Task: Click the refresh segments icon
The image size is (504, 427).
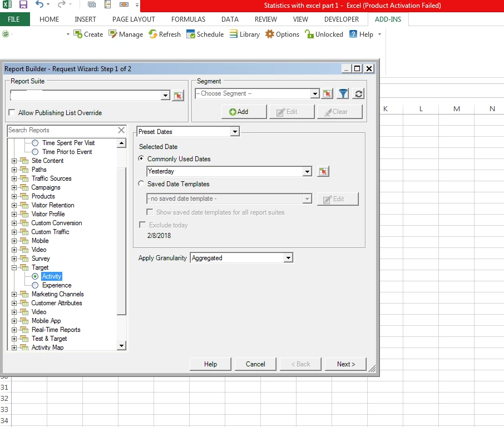Action: tap(358, 94)
